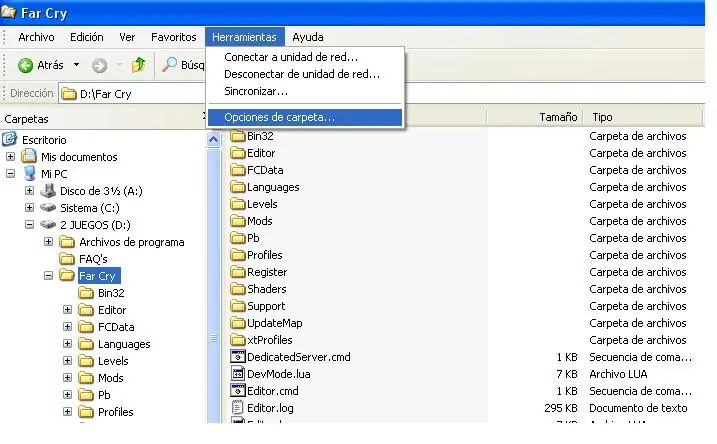Click the Editor.cmd file icon
The width and height of the screenshot is (717, 444).
(238, 391)
